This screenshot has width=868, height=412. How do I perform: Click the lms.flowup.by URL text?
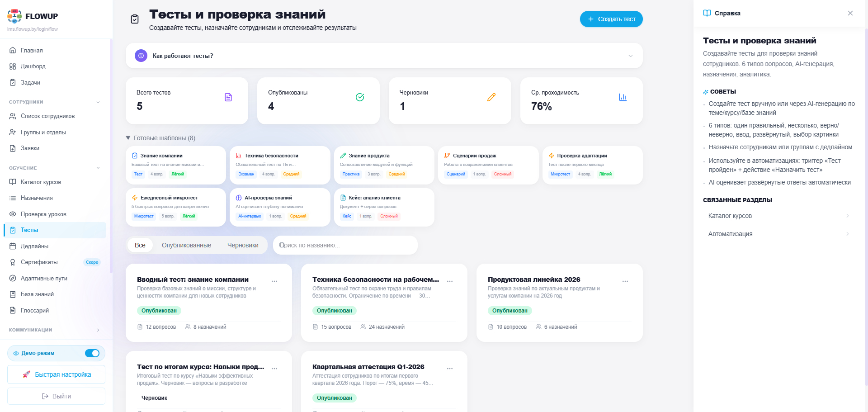(x=33, y=29)
